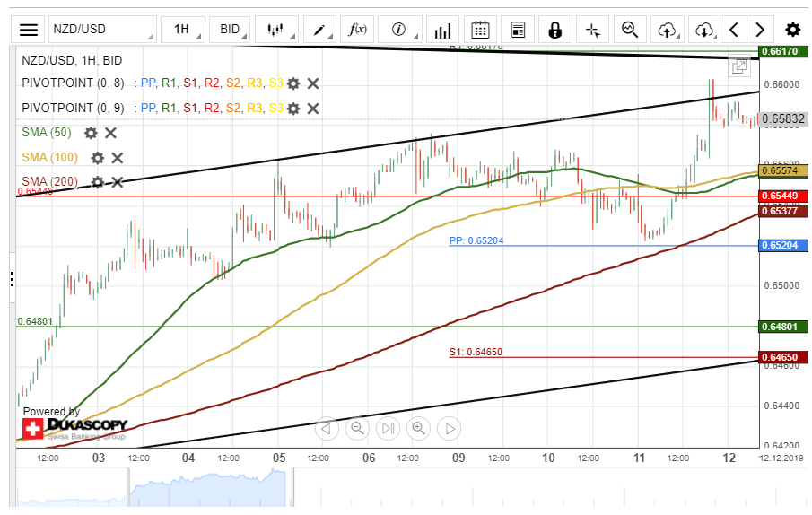Click the cloud download icon
This screenshot has width=812, height=515.
[x=704, y=30]
